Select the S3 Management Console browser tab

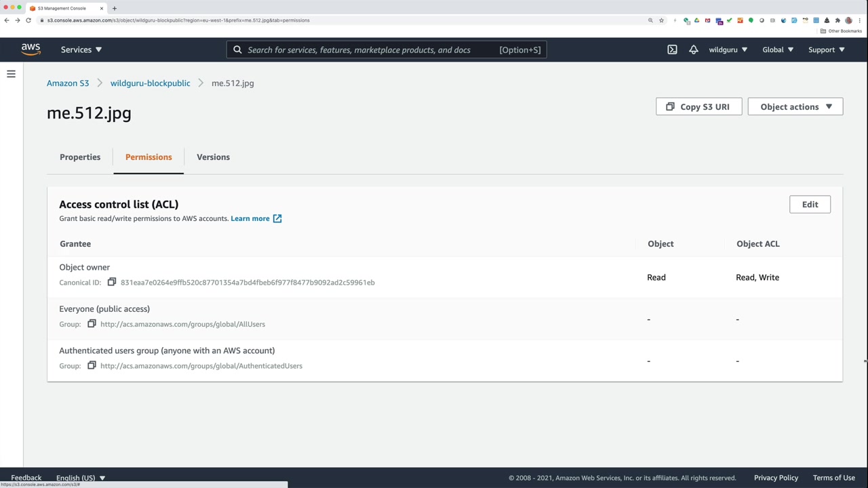click(x=66, y=8)
